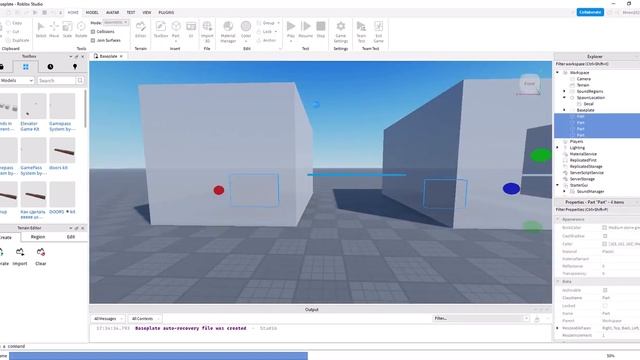The height and width of the screenshot is (360, 640).
Task: Open the Toolbox Creations (lightbulb) tab
Action: click(x=75, y=67)
